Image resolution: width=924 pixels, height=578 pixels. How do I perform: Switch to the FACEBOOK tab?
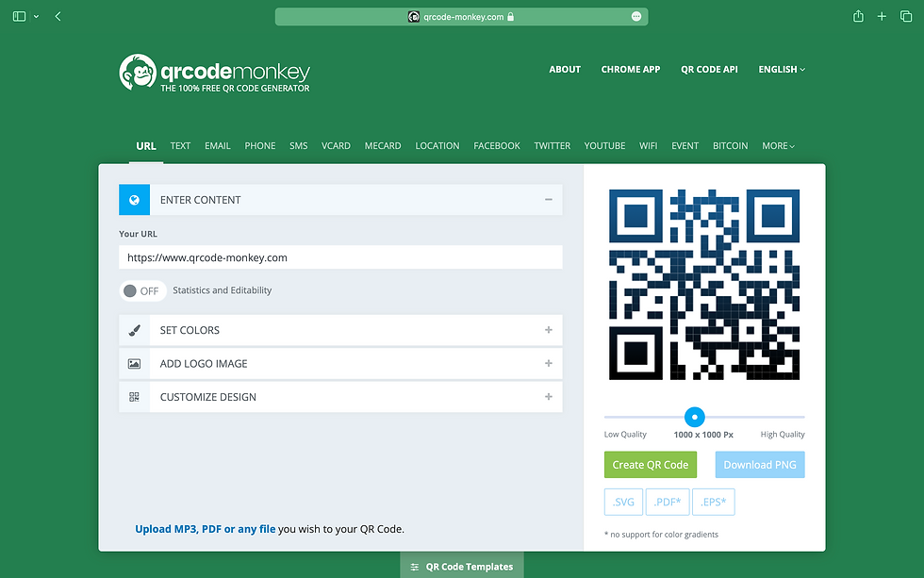(x=497, y=145)
